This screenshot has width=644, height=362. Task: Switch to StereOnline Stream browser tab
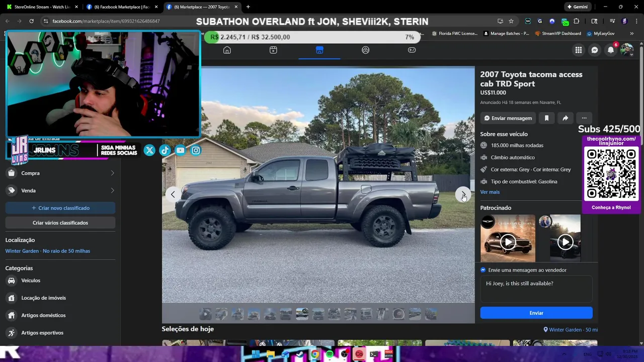pos(42,7)
